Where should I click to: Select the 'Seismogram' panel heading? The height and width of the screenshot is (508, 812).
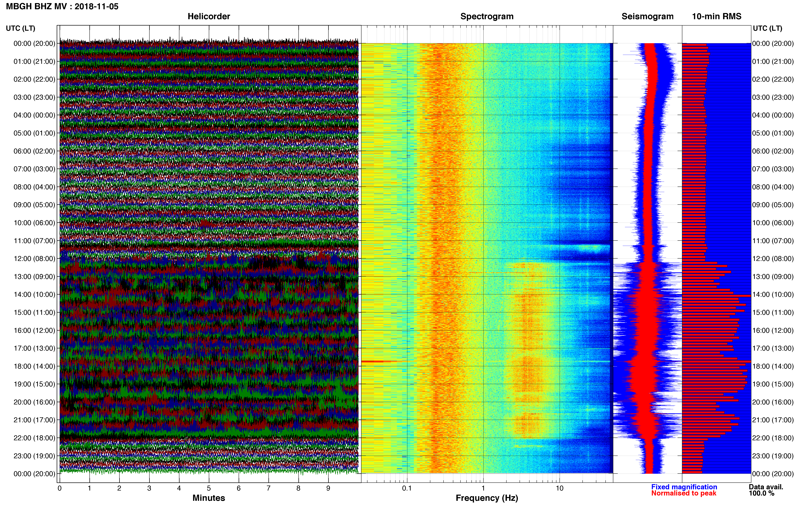[648, 16]
